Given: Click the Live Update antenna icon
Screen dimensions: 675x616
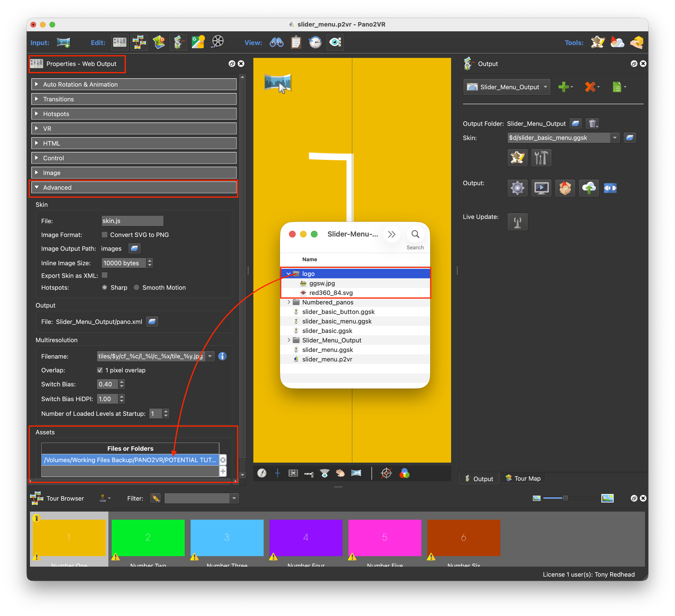Looking at the screenshot, I should [517, 222].
